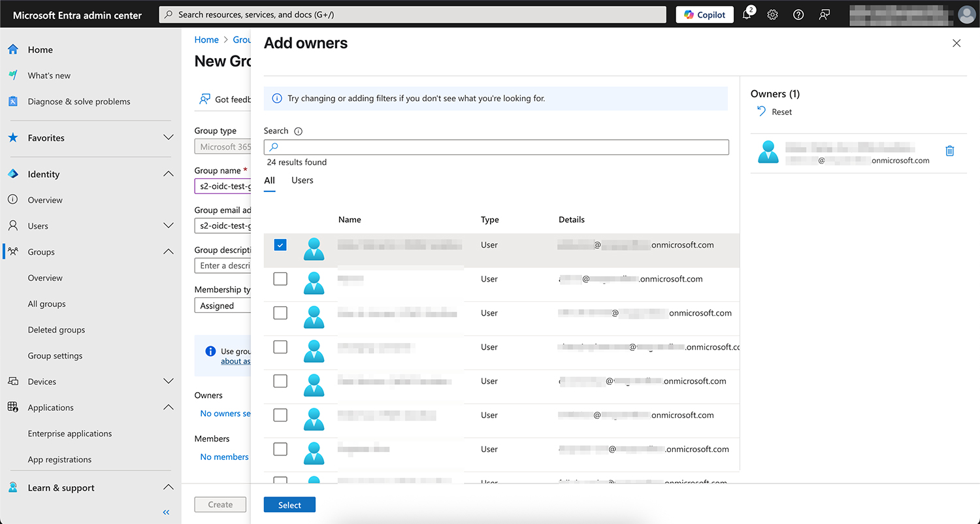This screenshot has height=524, width=980.
Task: Click the Help question mark icon
Action: tap(798, 14)
